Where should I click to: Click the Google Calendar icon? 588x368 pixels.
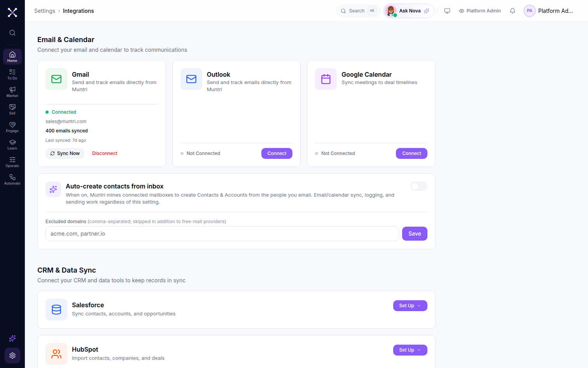[326, 79]
